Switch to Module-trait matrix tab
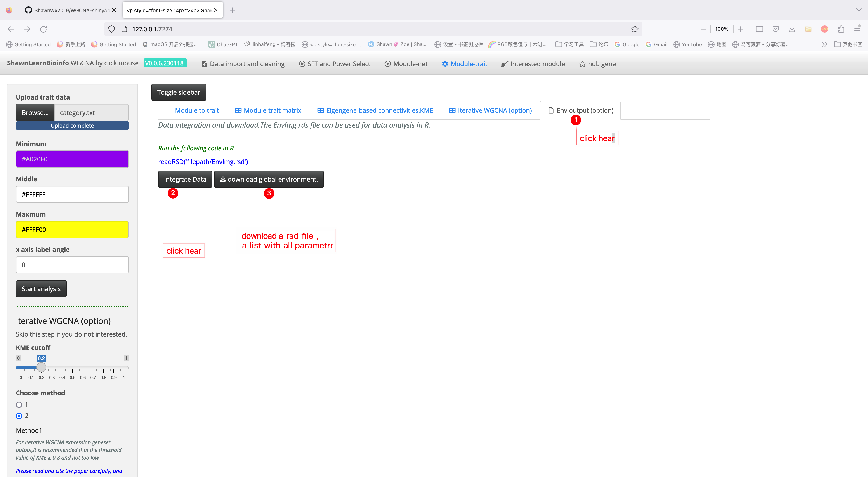The width and height of the screenshot is (868, 477). click(x=268, y=110)
